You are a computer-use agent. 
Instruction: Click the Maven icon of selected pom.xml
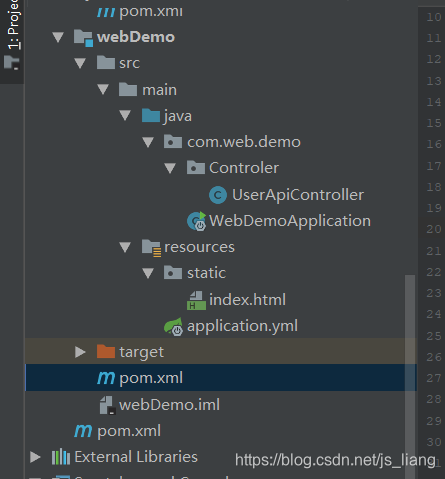click(x=106, y=378)
